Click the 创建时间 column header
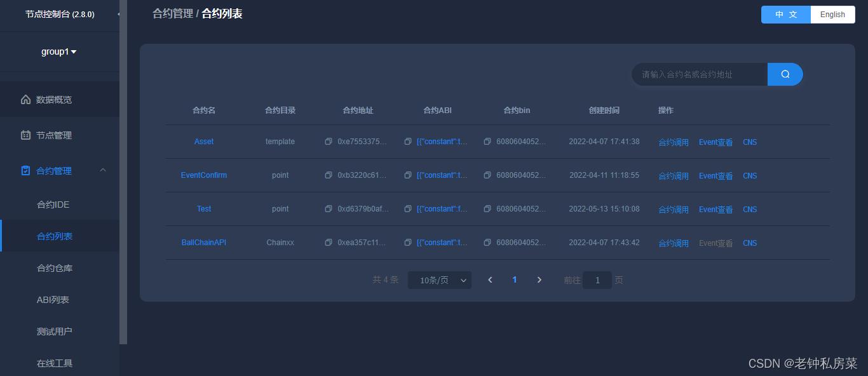868x376 pixels. [604, 111]
